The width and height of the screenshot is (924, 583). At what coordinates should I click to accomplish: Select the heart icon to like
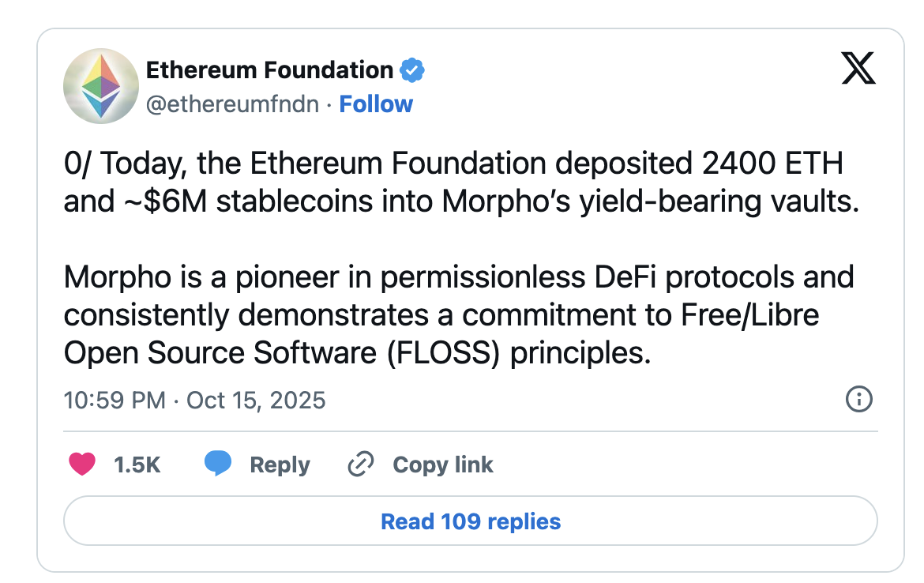81,465
